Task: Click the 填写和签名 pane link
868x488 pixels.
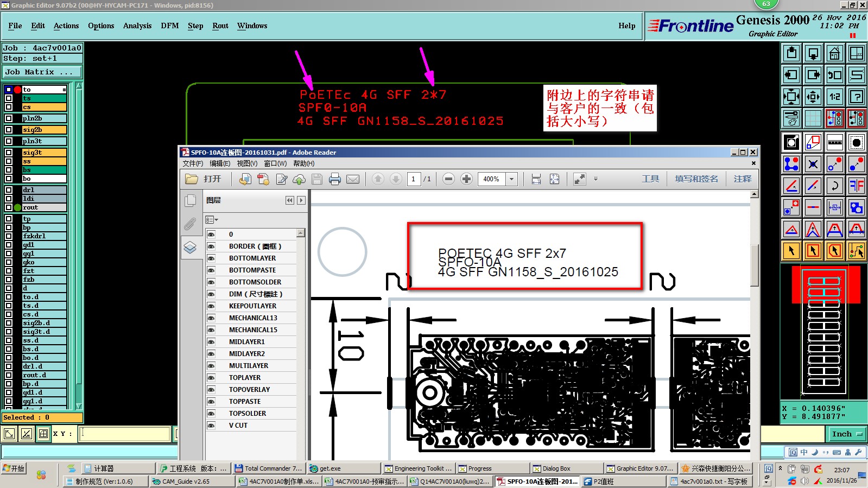Action: 696,179
